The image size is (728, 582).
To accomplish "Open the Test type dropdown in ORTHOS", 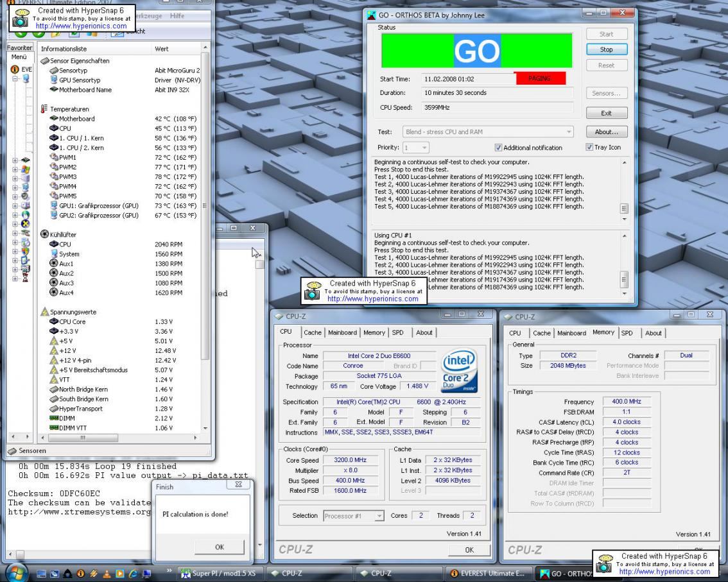I will click(x=487, y=132).
